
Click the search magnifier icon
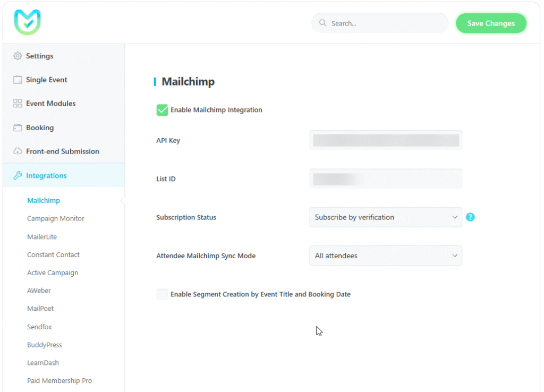(322, 23)
